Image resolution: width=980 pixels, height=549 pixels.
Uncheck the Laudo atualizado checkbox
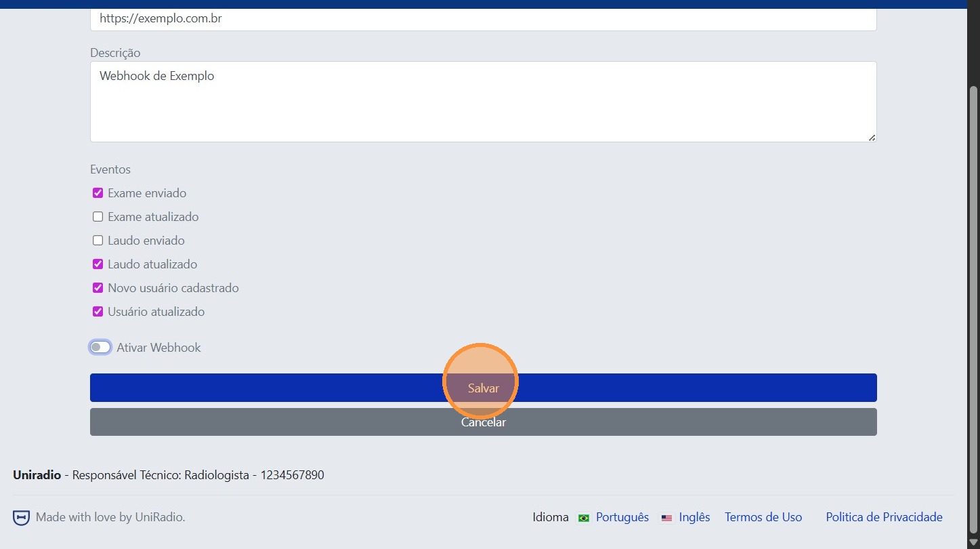(x=98, y=264)
